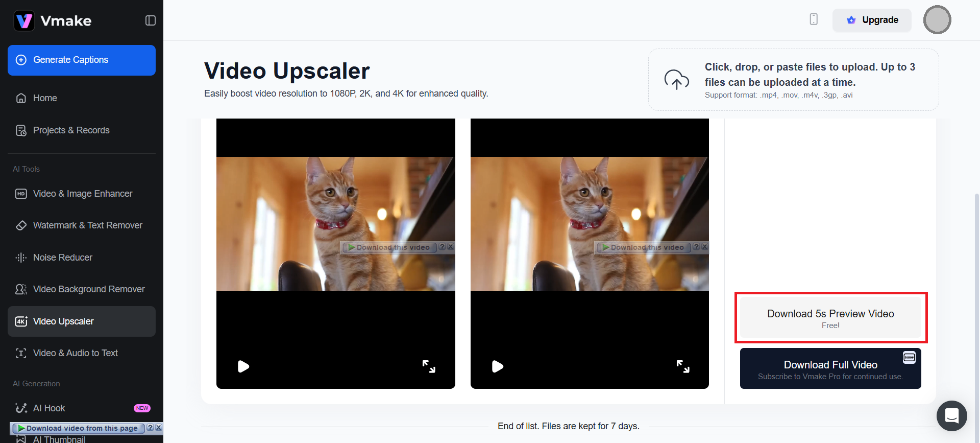Click the Generate Captions button
The height and width of the screenshot is (443, 980).
pyautogui.click(x=82, y=60)
